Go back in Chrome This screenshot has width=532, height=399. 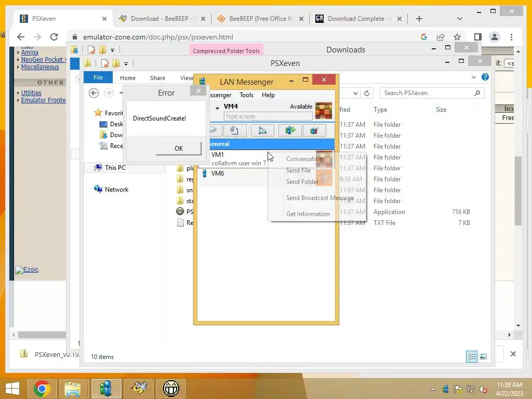[21, 37]
